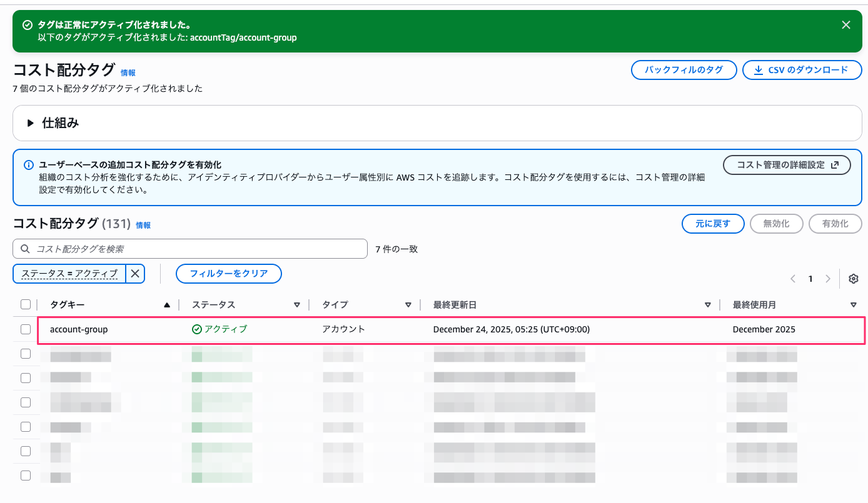
Task: Toggle the select-all checkbox in table header
Action: coord(26,305)
